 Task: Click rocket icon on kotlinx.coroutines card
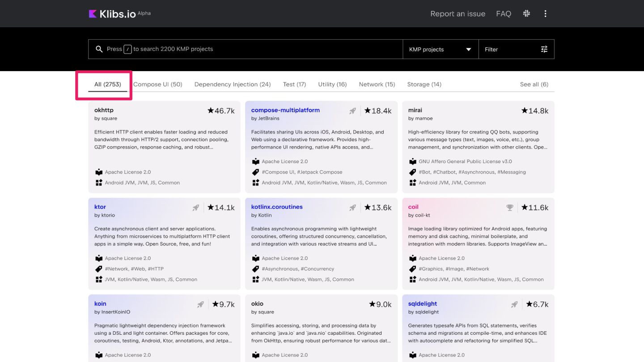pyautogui.click(x=352, y=207)
